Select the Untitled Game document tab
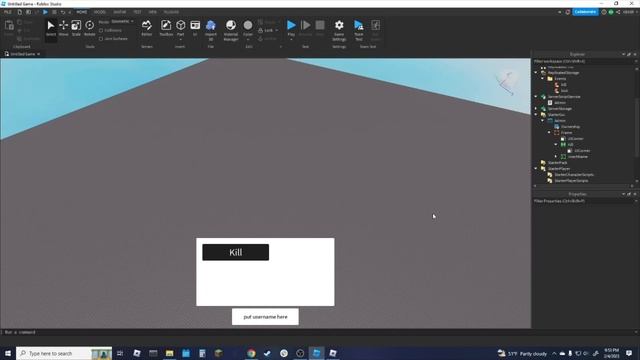 point(22,54)
